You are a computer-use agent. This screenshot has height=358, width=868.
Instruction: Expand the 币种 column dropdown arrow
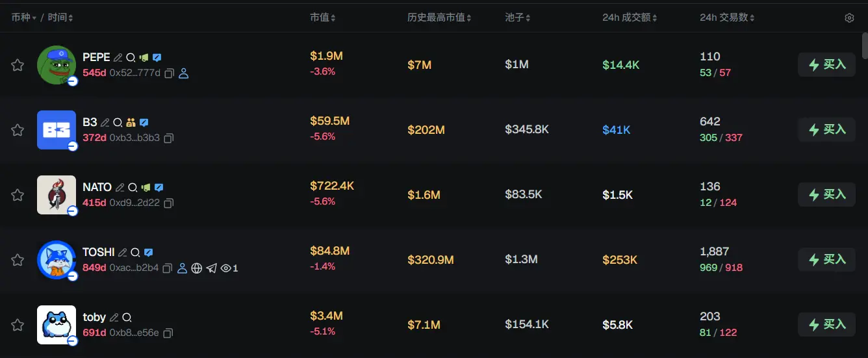[34, 18]
